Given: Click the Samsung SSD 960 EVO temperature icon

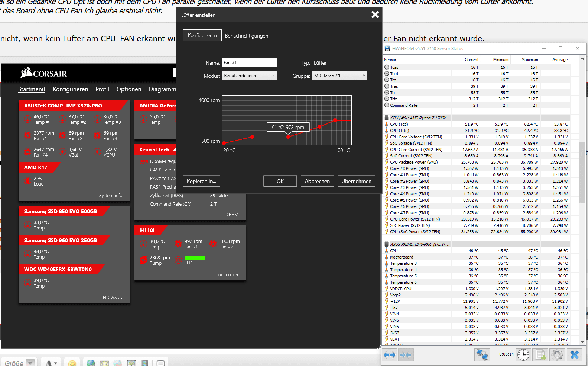Looking at the screenshot, I should [x=27, y=254].
